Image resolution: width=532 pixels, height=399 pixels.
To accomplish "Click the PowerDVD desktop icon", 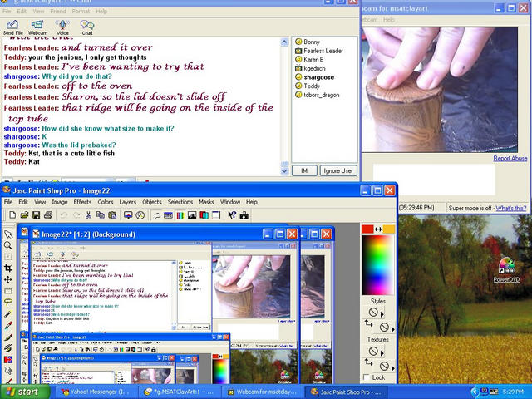I will click(506, 270).
